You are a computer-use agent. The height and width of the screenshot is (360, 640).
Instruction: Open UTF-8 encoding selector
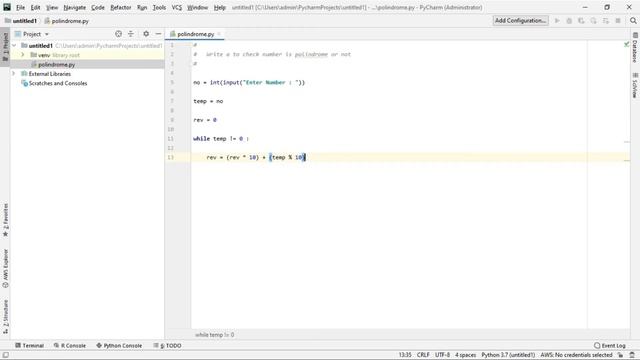pos(442,355)
